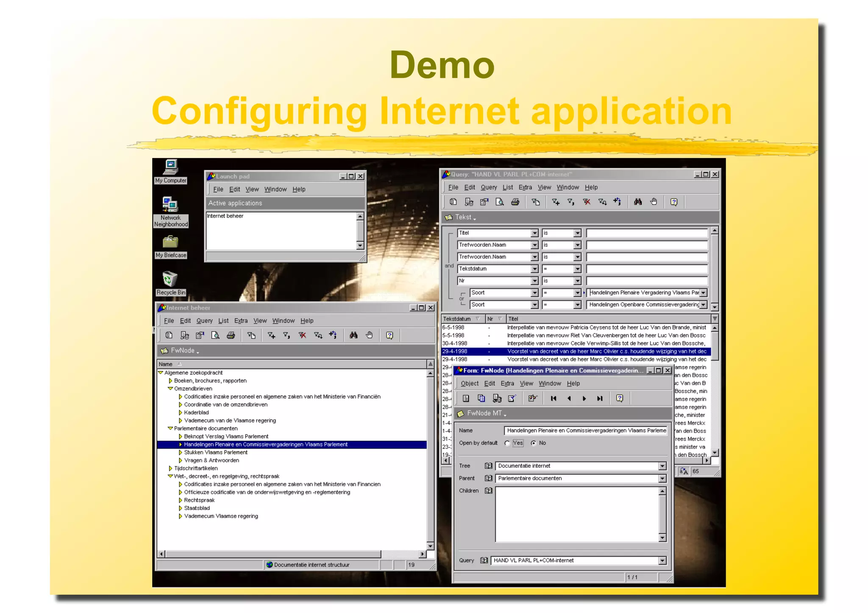Click the printer icon in Internet beheer toolbar

click(231, 336)
